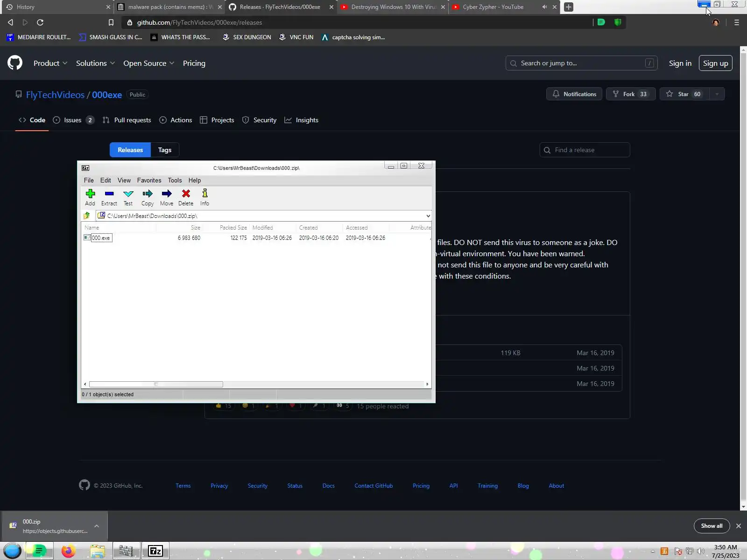Fork the 000exe repository
This screenshot has width=747, height=560.
tap(631, 94)
